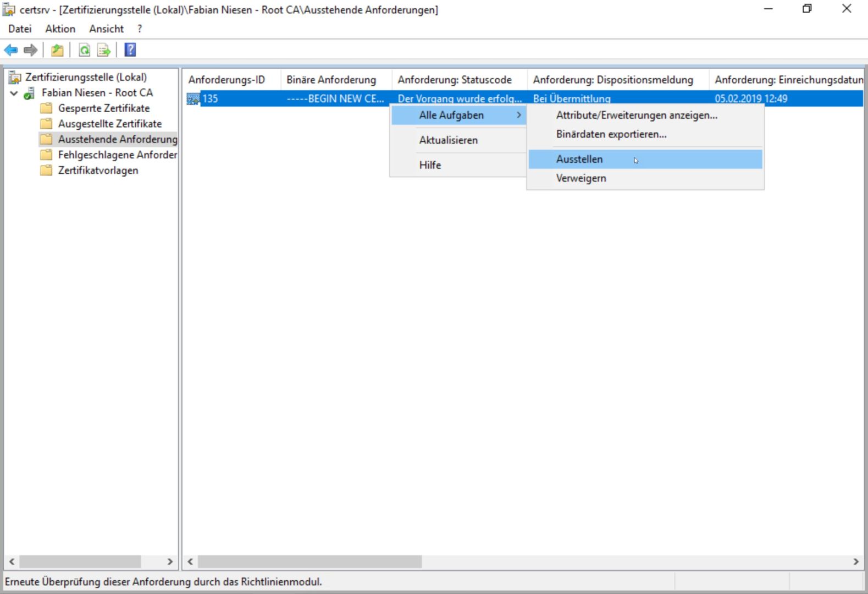Click tree pane scrollbar left arrow

(12, 562)
